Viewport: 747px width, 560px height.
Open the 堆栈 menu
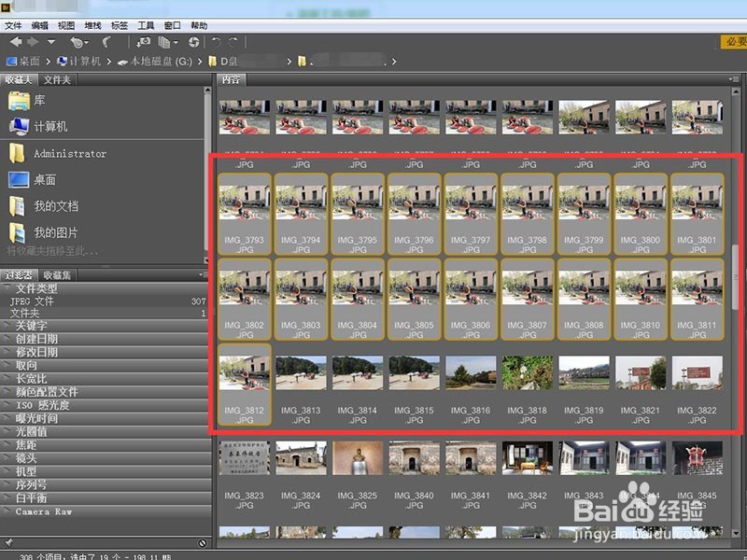tap(92, 25)
